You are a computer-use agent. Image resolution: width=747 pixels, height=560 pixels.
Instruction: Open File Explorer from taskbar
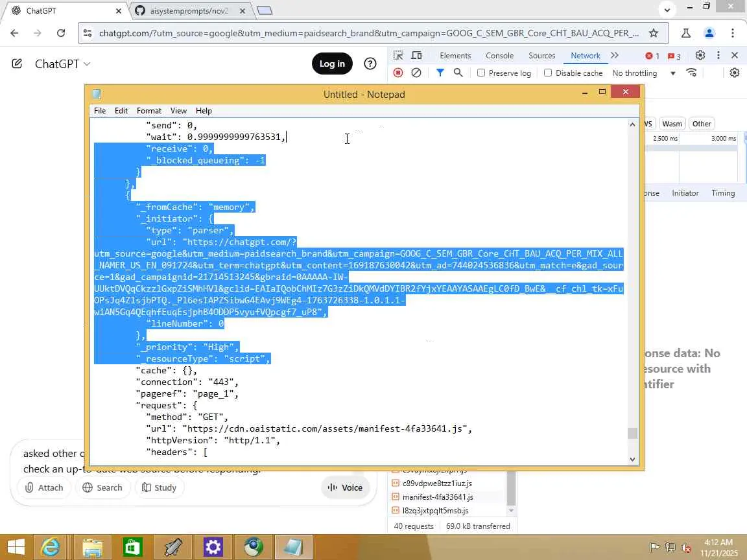click(93, 547)
